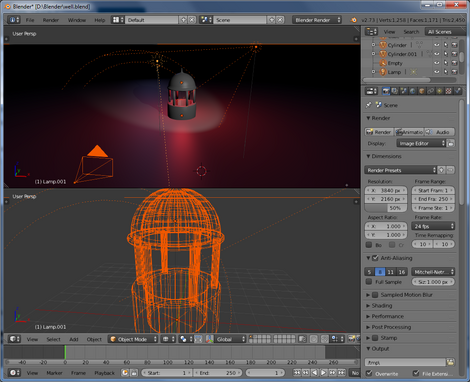Open the File menu
470x382 pixels.
point(30,20)
